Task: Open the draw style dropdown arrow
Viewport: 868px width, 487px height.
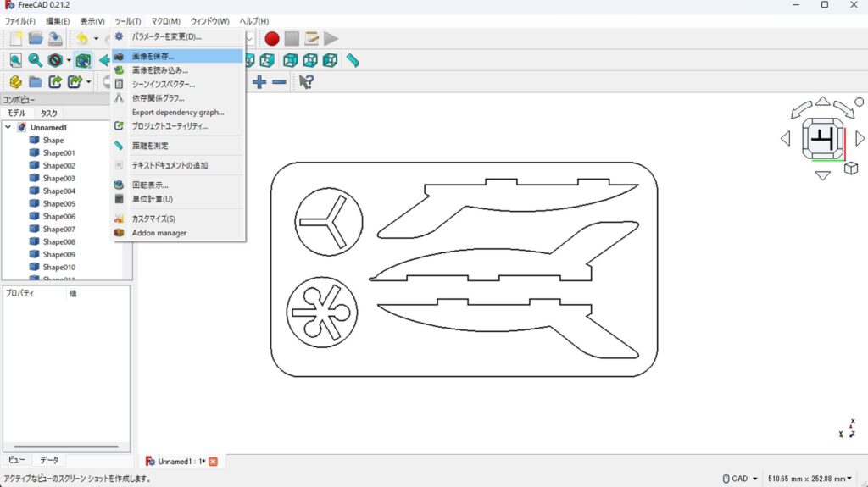Action: (x=69, y=61)
